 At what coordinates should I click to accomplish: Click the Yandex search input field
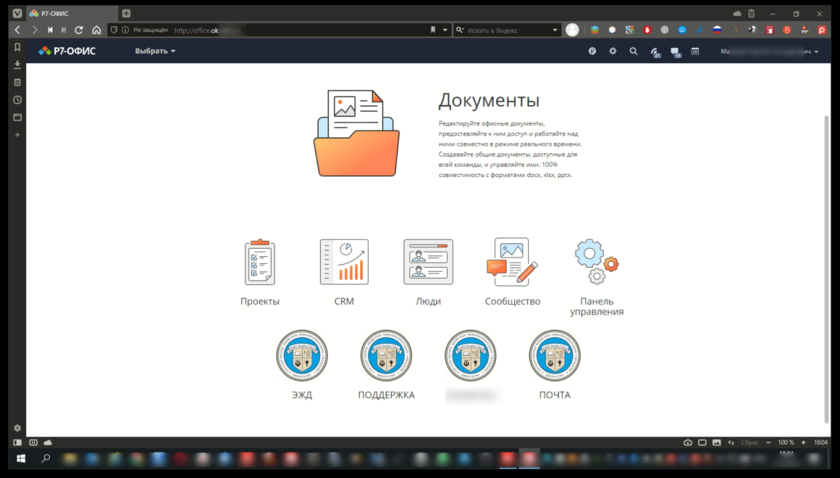[507, 30]
